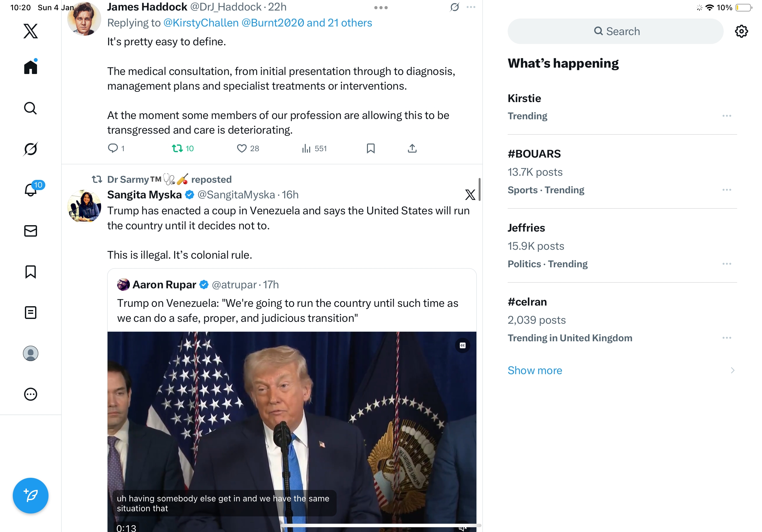Open the More circle menu in sidebar
This screenshot has height=532, width=762.
(31, 394)
